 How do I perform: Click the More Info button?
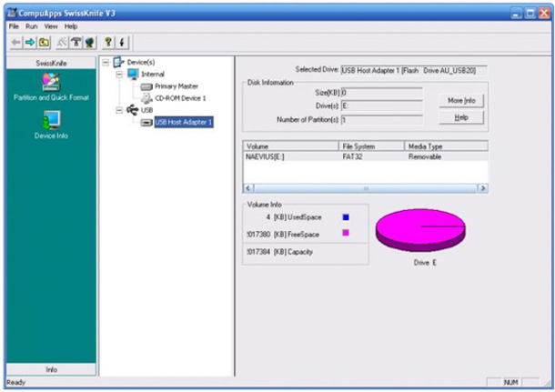point(461,101)
